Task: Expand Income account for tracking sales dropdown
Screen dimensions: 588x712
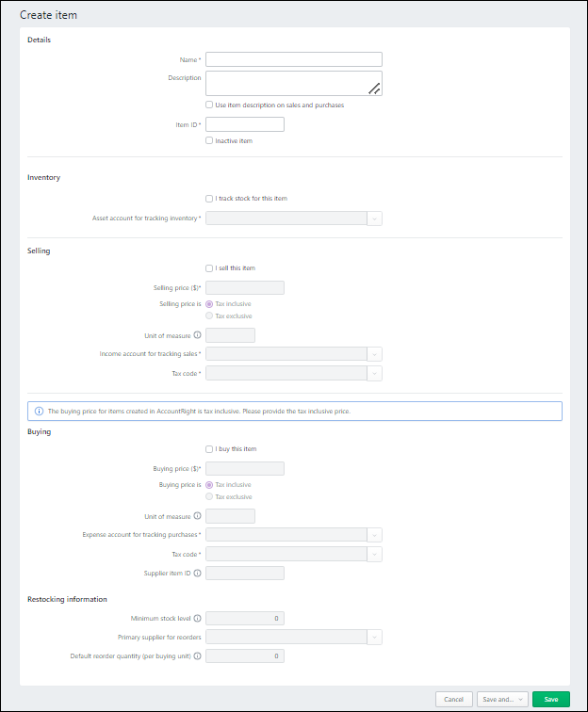Action: pyautogui.click(x=374, y=354)
